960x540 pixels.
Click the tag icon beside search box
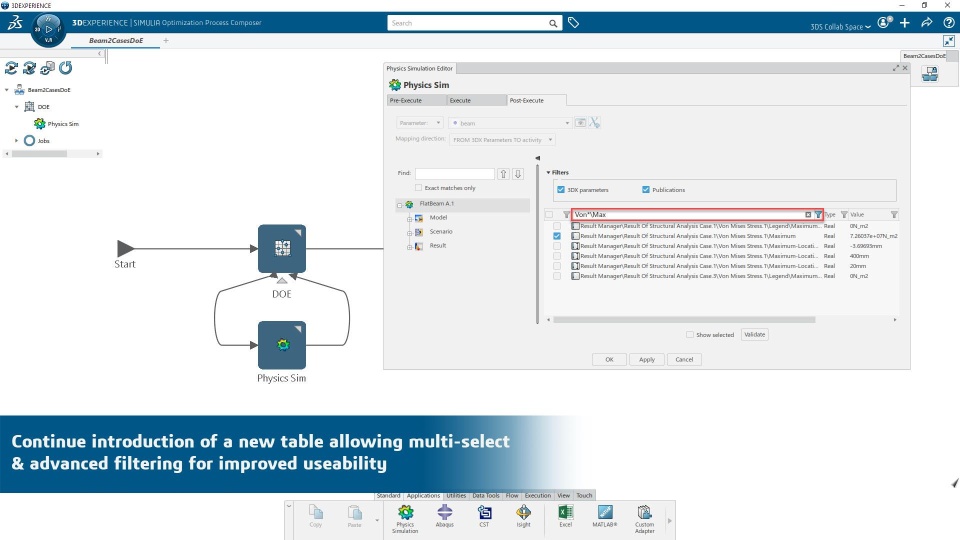click(x=573, y=23)
